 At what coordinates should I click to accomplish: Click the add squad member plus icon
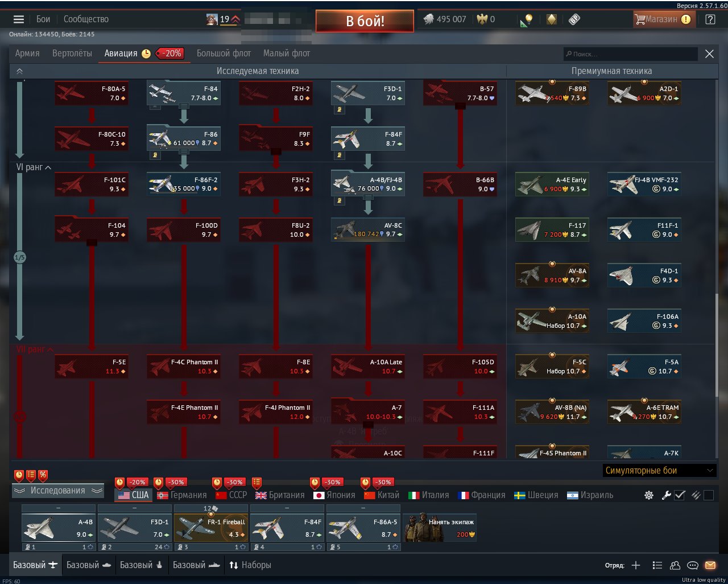636,565
